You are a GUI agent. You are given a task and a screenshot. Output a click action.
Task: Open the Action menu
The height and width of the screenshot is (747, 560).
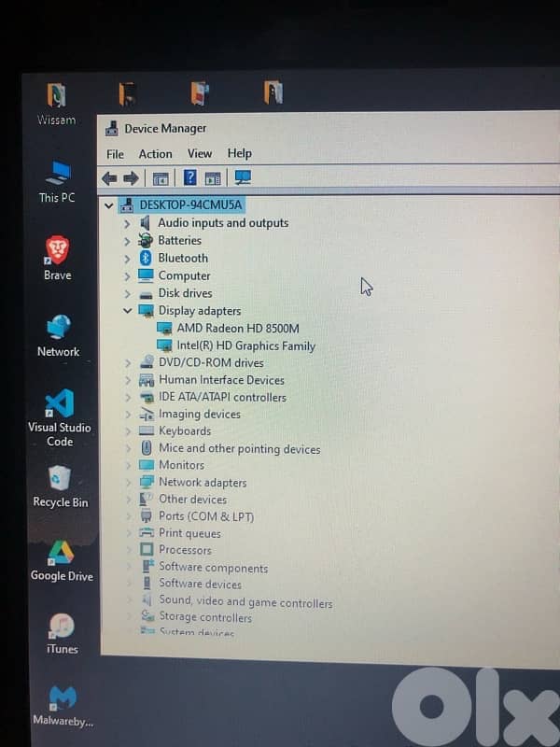(x=155, y=154)
